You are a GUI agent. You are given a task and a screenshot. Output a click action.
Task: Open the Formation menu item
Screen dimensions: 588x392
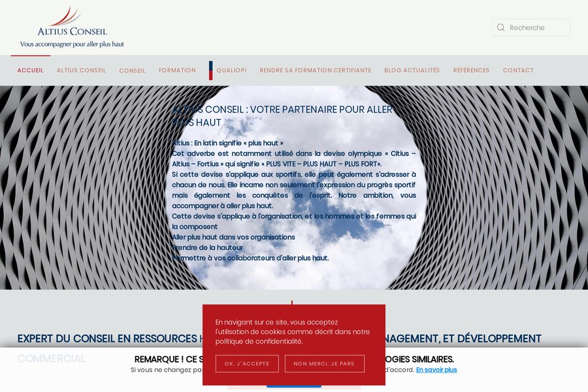[x=177, y=70]
